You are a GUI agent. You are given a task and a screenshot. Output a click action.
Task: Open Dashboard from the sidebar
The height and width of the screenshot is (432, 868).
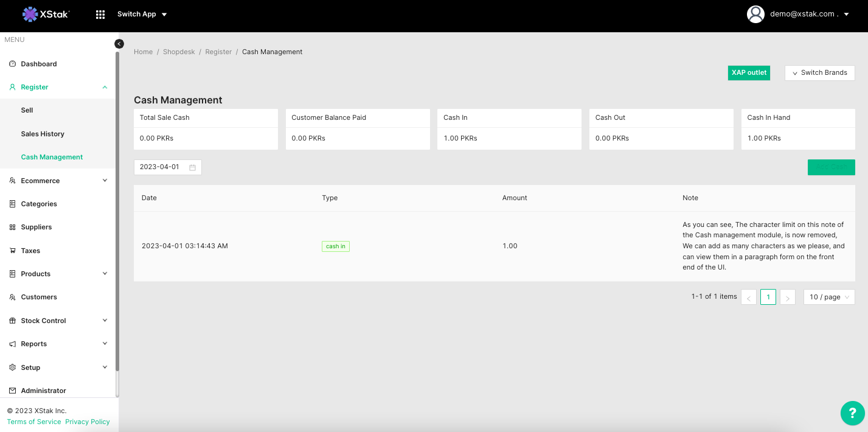click(38, 64)
